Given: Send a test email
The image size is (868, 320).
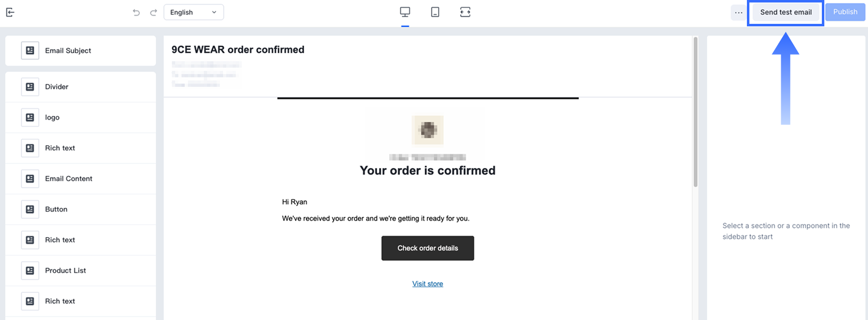Looking at the screenshot, I should (786, 12).
